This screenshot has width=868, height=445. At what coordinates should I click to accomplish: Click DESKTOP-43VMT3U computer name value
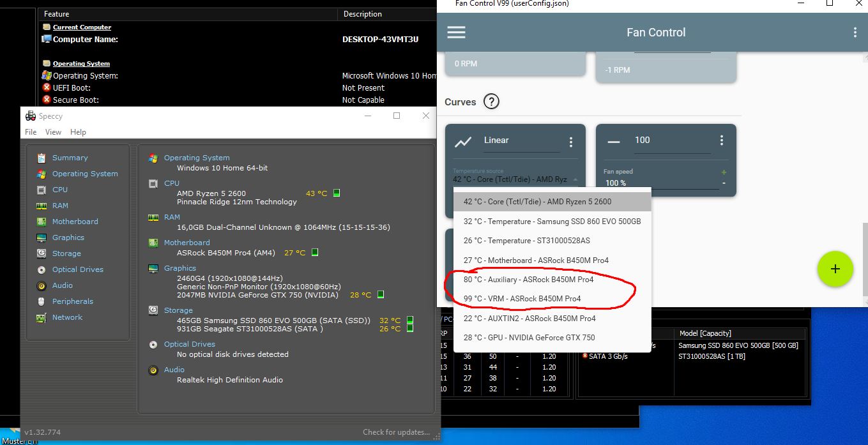(x=381, y=39)
